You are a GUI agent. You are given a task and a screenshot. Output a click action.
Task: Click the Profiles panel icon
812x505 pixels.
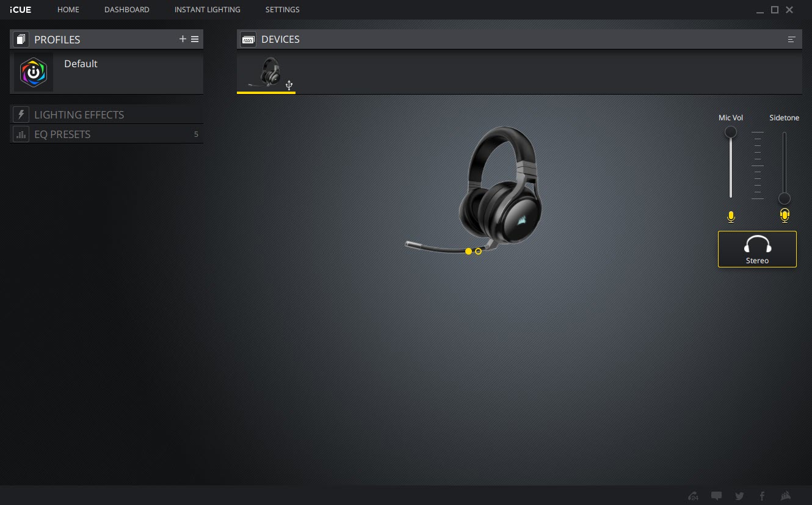[21, 40]
